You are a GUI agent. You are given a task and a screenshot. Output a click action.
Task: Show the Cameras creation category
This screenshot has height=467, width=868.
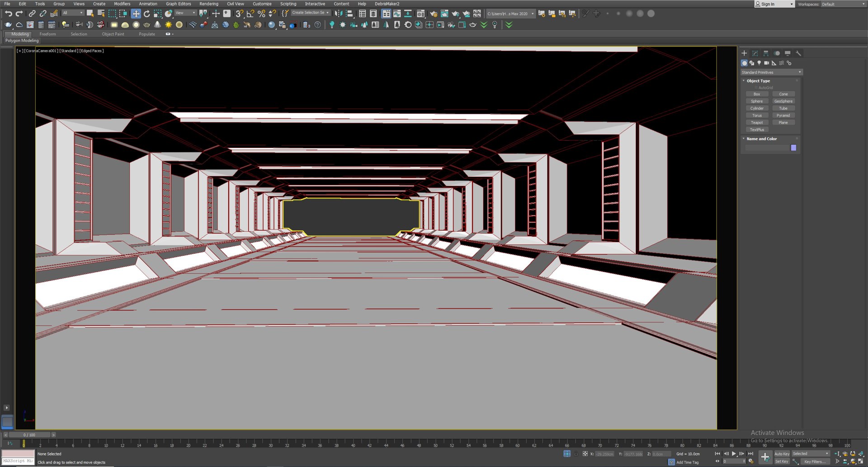[766, 63]
